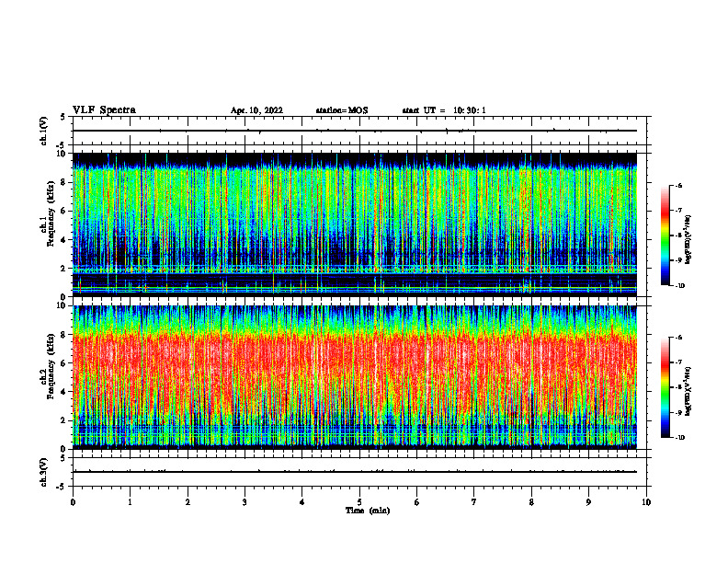Click the ch.1(V) waveform axis label
This screenshot has width=728, height=563.
[44, 131]
